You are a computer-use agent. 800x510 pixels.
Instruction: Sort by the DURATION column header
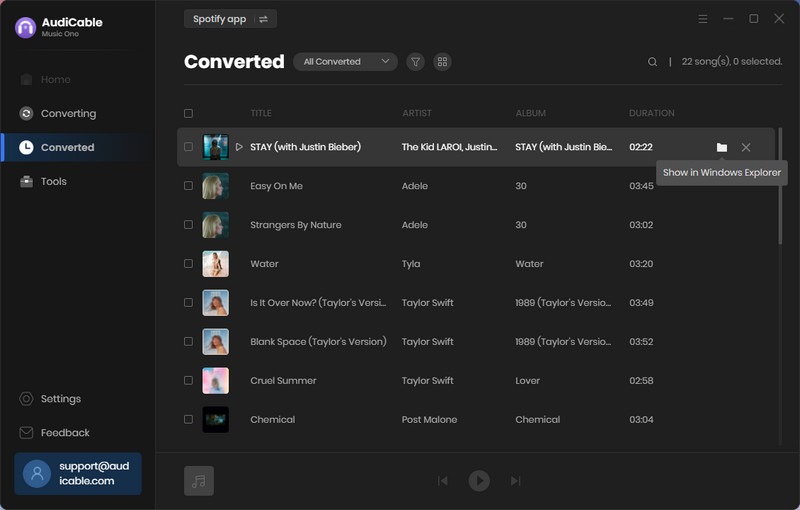[652, 113]
